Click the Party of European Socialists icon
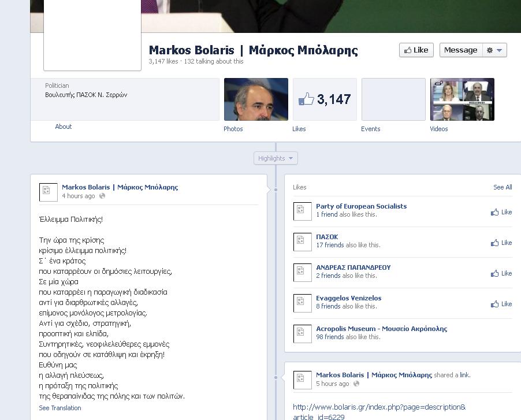The height and width of the screenshot is (420, 521). [x=303, y=211]
